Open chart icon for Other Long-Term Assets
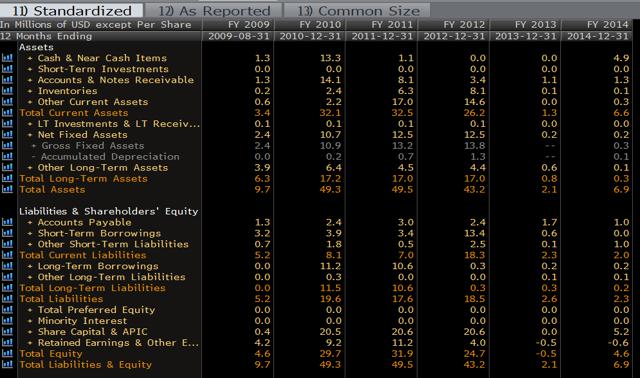The width and height of the screenshot is (640, 378). [7, 167]
